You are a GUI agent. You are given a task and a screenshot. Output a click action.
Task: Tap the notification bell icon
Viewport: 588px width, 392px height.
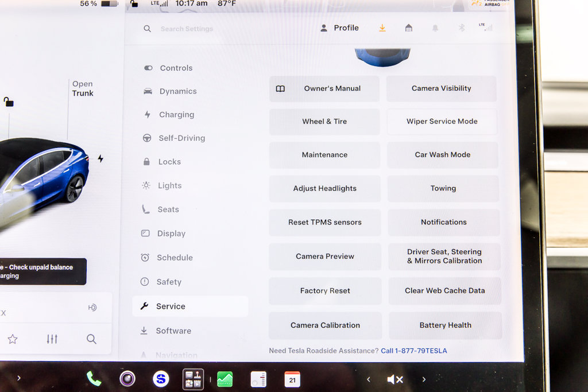pyautogui.click(x=435, y=28)
